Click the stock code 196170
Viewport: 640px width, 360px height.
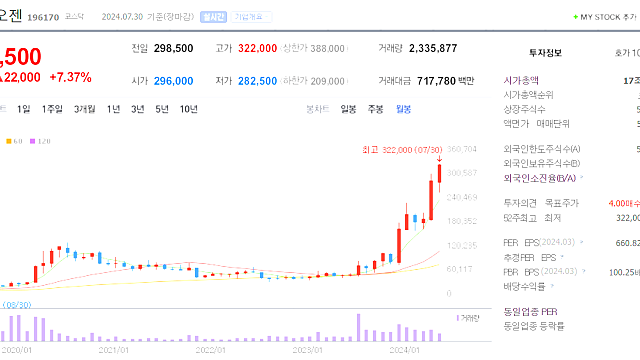click(43, 17)
